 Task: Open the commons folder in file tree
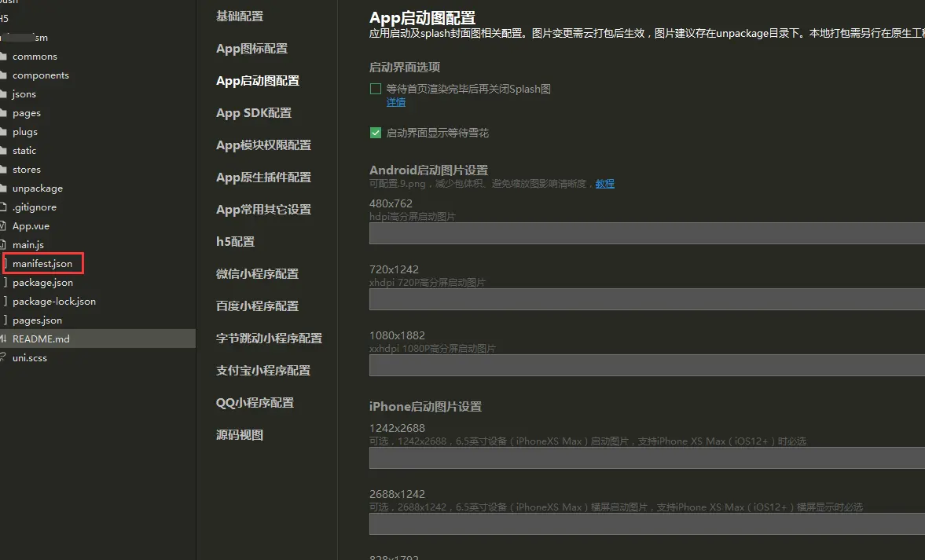tap(35, 57)
